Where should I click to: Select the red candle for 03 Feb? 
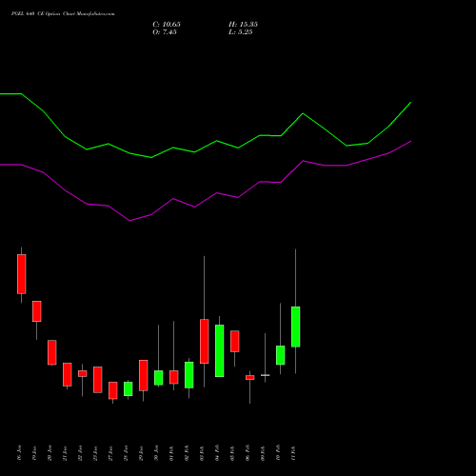coord(205,341)
